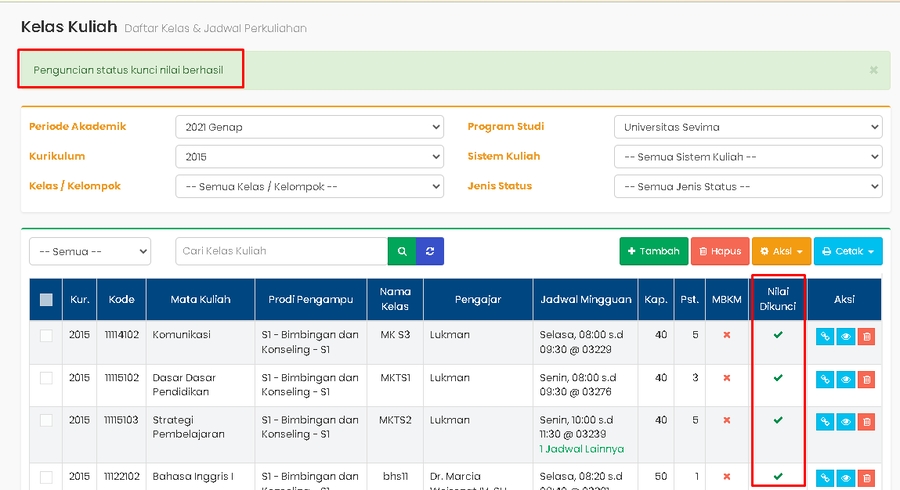The width and height of the screenshot is (900, 490).
Task: Check the Komunikasi row checkbox
Action: click(x=47, y=336)
